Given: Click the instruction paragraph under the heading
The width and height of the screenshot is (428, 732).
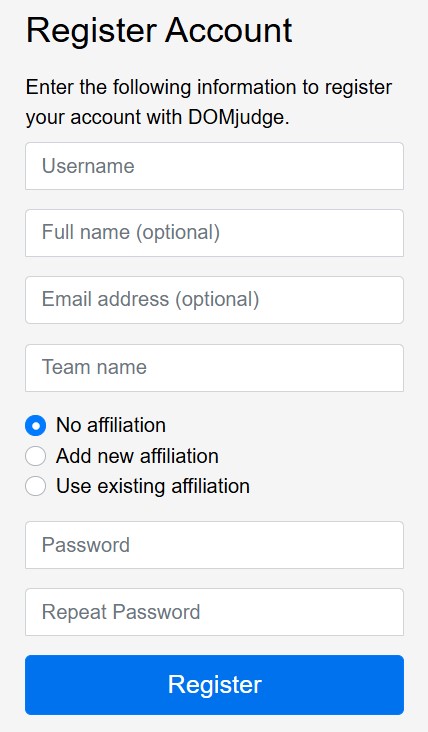Looking at the screenshot, I should 209,102.
